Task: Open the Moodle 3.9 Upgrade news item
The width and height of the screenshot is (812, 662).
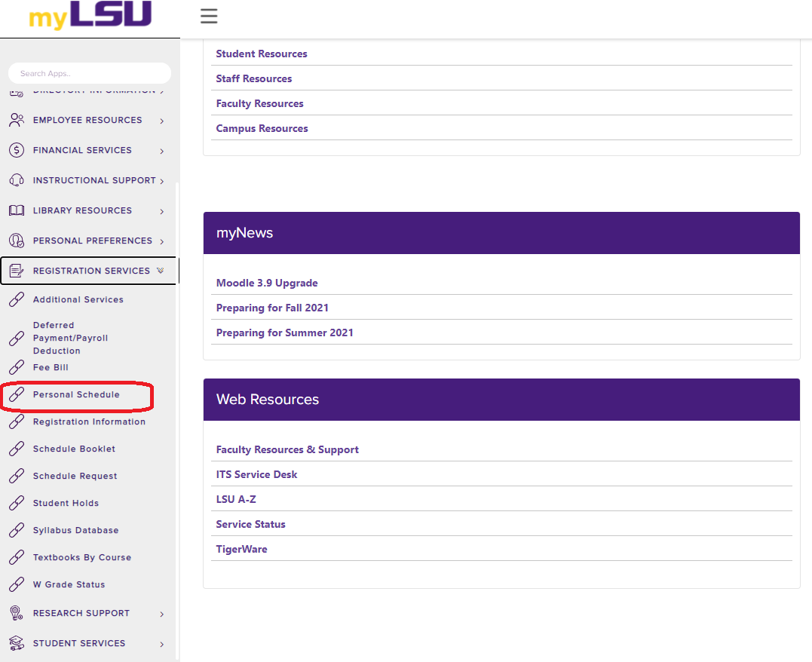Action: click(267, 283)
